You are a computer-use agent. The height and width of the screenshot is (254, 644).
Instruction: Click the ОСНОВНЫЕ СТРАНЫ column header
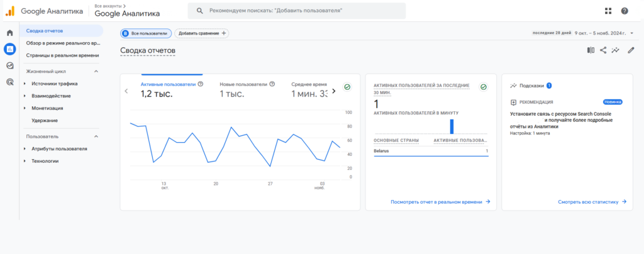click(396, 141)
